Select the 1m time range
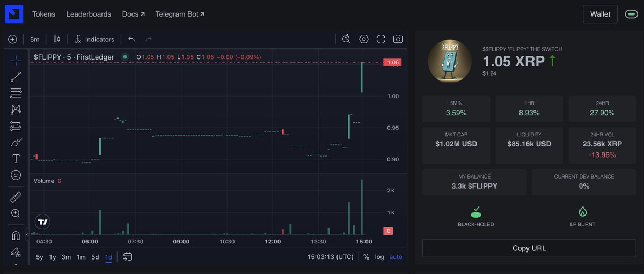This screenshot has height=274, width=644. 81,257
